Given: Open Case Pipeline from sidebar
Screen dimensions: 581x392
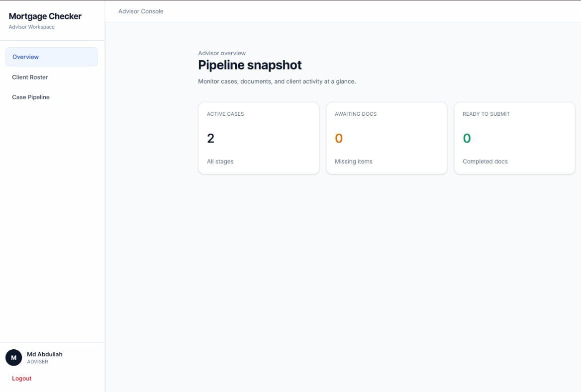Looking at the screenshot, I should (31, 97).
